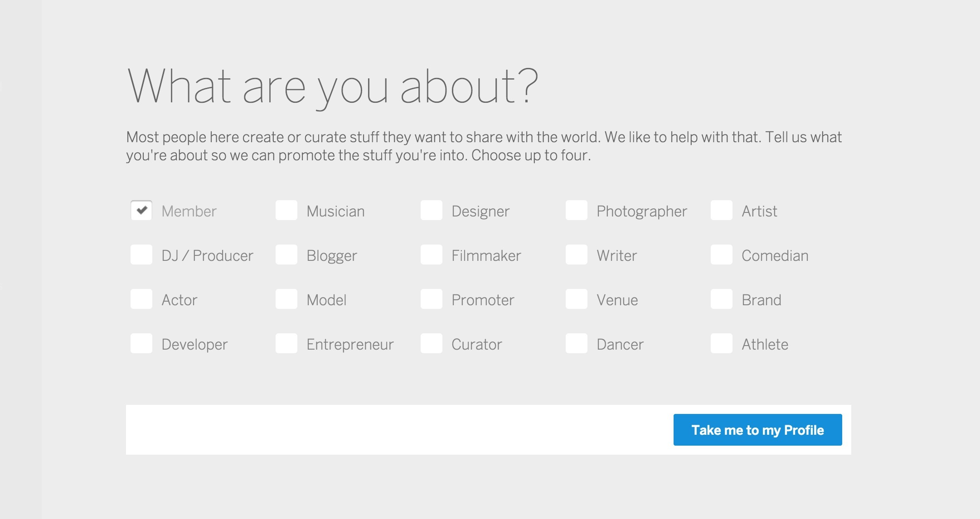Select the Blogger checkbox
This screenshot has height=519, width=980.
click(x=286, y=255)
